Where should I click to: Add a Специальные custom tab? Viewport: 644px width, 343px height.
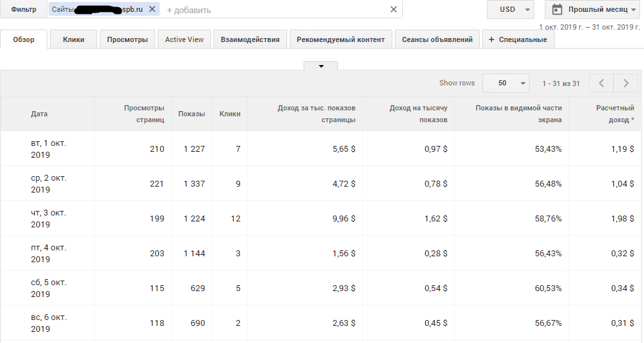coord(518,39)
